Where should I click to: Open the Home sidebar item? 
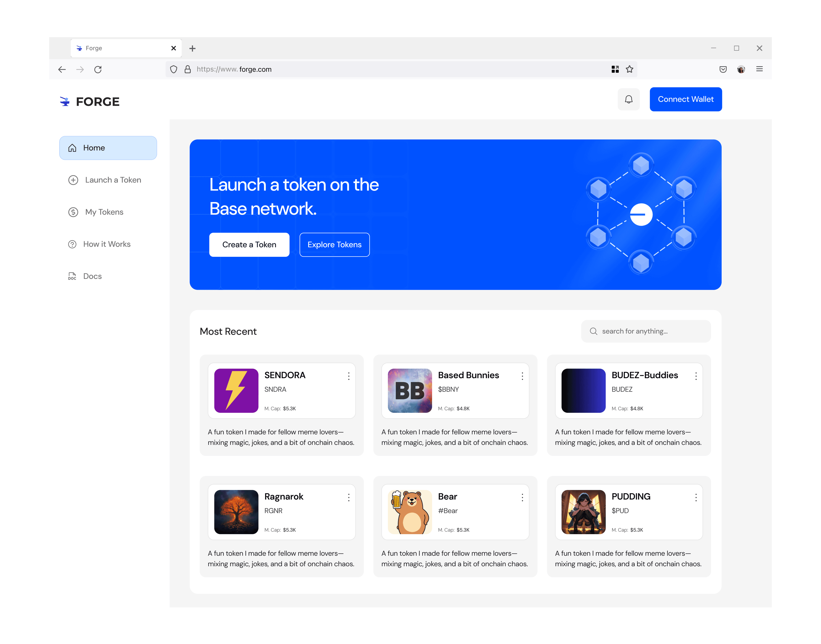pyautogui.click(x=108, y=148)
